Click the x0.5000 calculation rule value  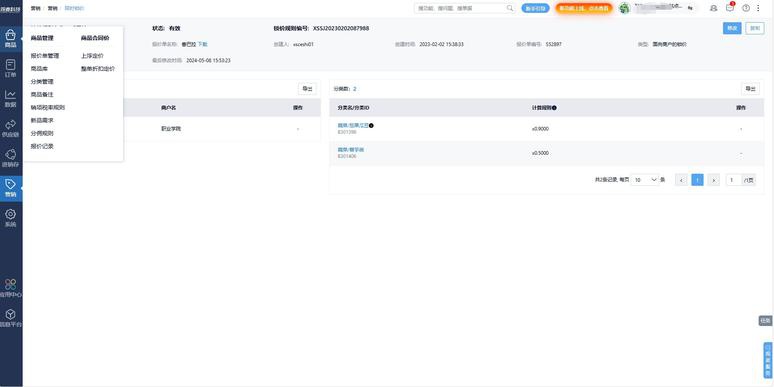coord(540,153)
